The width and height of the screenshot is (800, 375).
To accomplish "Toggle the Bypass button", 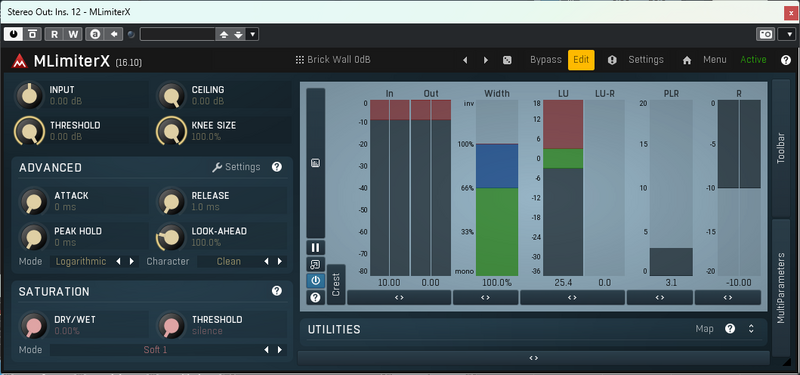I will pyautogui.click(x=545, y=60).
